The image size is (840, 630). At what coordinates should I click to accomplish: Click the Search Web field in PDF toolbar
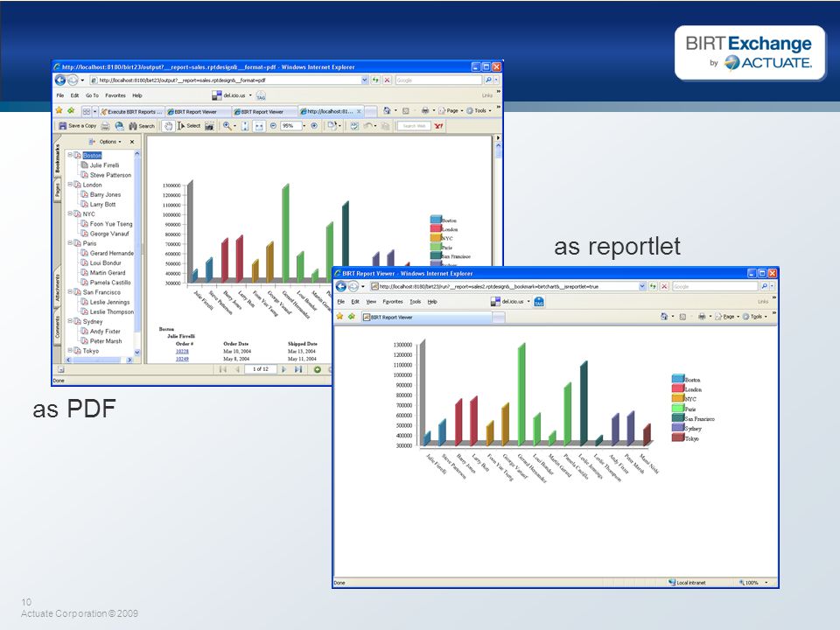414,126
